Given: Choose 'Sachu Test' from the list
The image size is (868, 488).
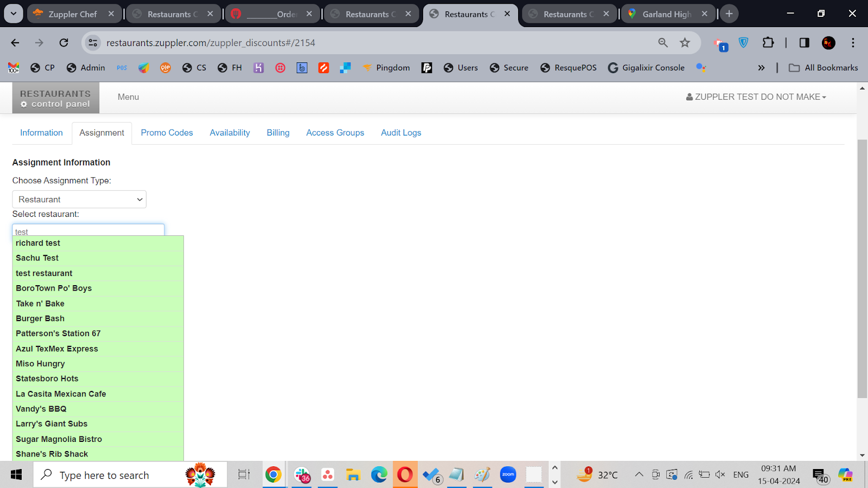Looking at the screenshot, I should pos(98,258).
